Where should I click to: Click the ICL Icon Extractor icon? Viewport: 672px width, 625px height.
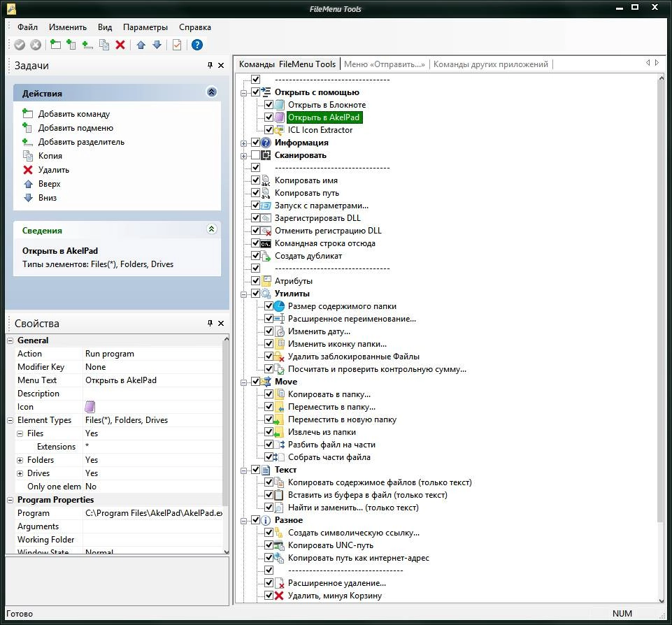click(x=279, y=130)
